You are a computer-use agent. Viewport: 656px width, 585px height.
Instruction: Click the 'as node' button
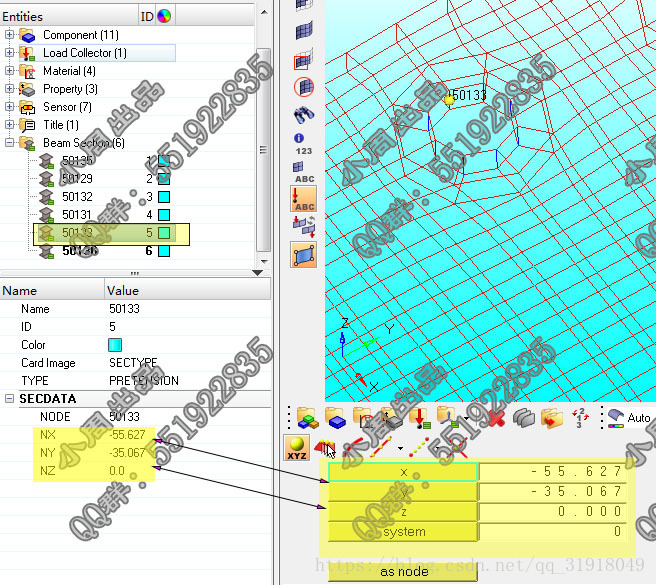point(403,571)
